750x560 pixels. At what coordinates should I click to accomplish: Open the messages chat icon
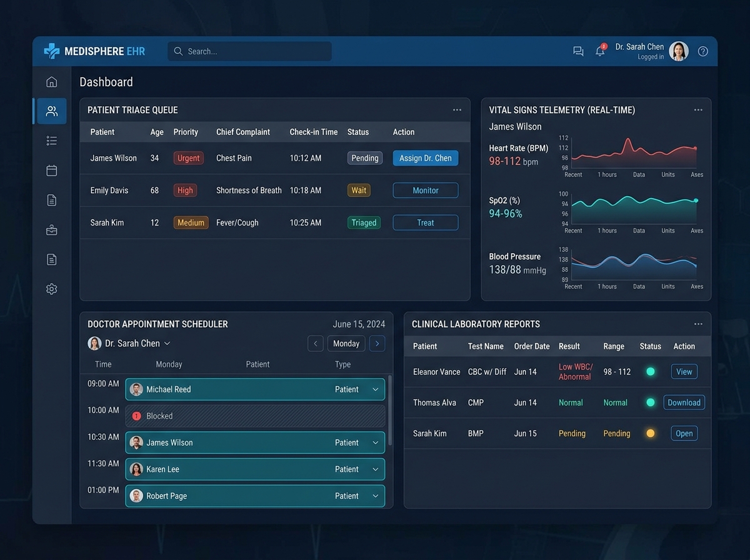tap(578, 51)
